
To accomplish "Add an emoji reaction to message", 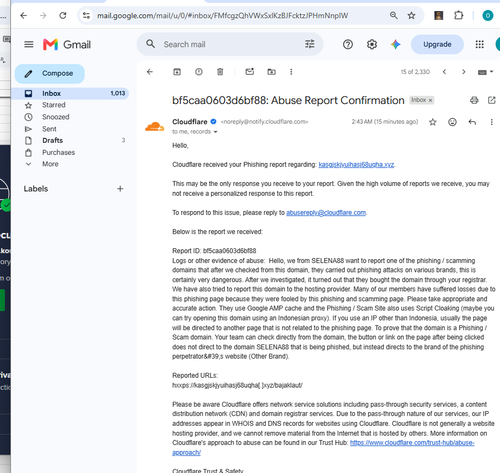I will click(x=452, y=122).
